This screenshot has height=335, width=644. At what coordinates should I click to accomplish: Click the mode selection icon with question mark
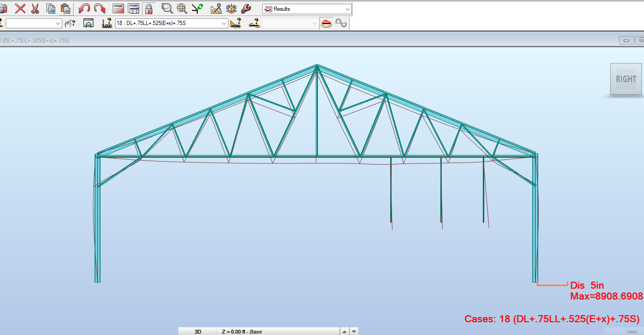[255, 23]
